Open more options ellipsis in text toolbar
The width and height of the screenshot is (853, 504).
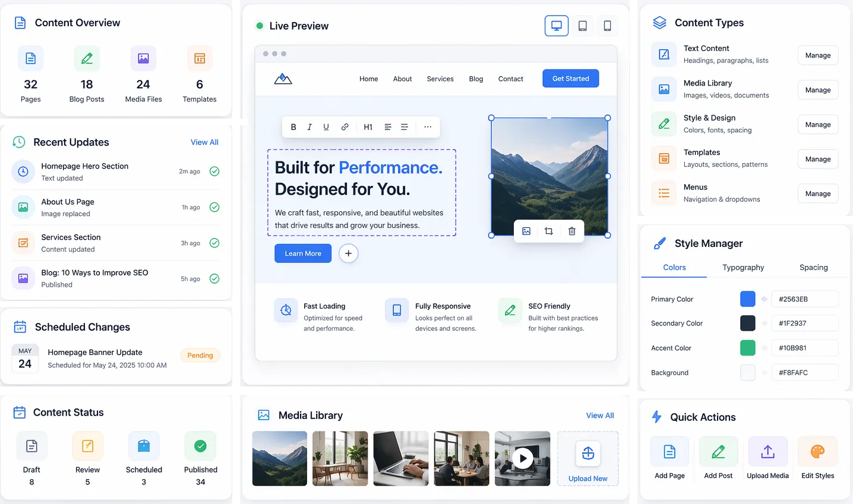(428, 127)
